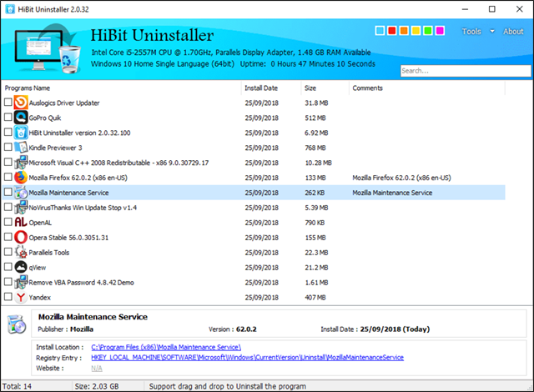534x392 pixels.
Task: Click the details panel program icon
Action: (17, 324)
